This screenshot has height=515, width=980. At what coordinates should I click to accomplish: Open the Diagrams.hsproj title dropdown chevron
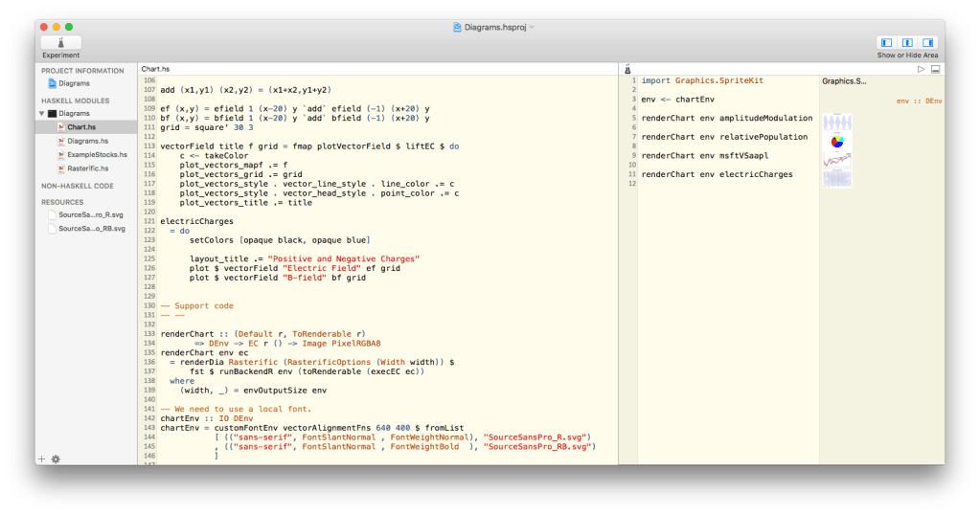point(532,27)
